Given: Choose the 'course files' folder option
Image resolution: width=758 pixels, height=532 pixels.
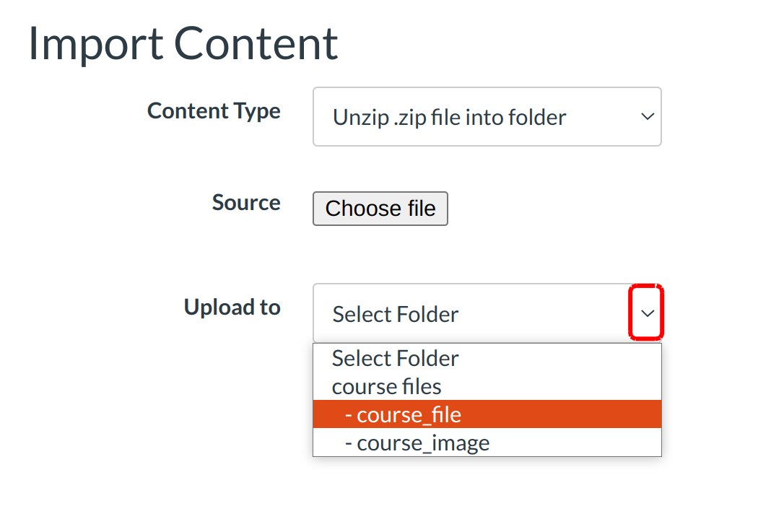Looking at the screenshot, I should pos(387,386).
